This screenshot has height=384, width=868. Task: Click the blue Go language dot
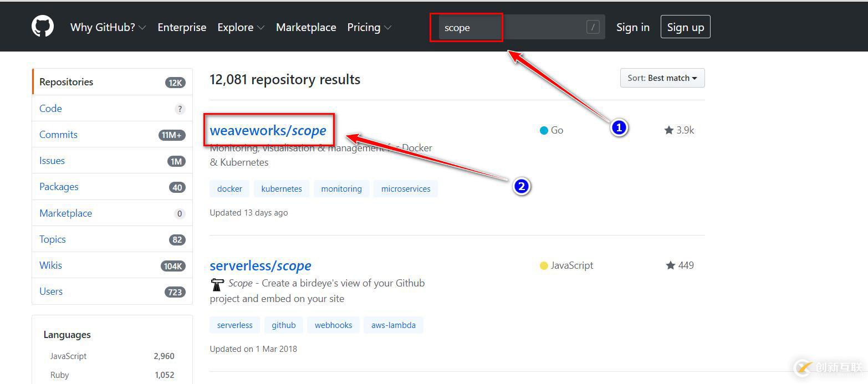544,130
